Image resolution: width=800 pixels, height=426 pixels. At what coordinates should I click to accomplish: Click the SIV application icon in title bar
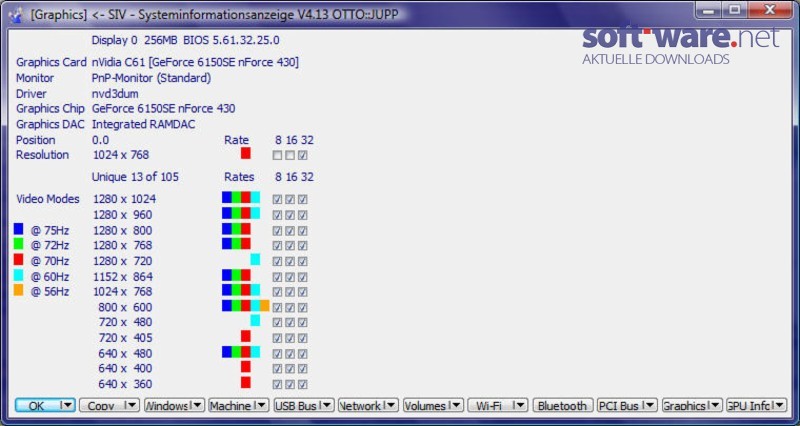point(16,14)
